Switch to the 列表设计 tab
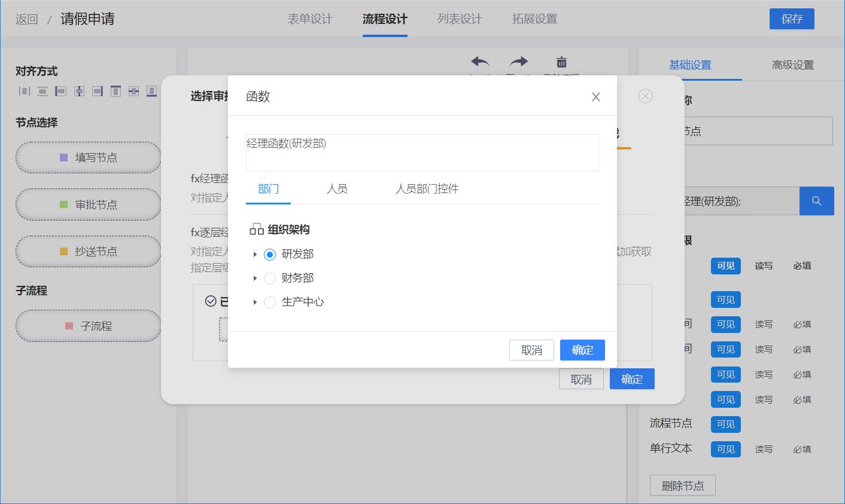The image size is (845, 504). click(460, 19)
